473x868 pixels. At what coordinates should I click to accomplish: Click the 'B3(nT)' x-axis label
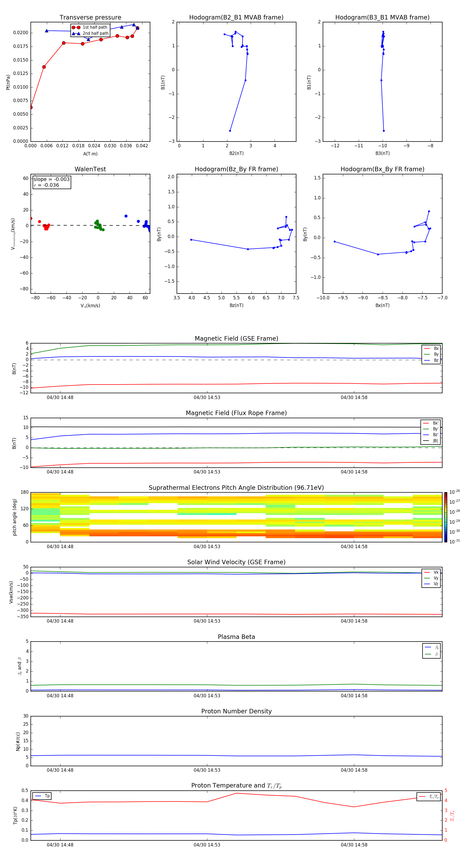[x=382, y=153]
